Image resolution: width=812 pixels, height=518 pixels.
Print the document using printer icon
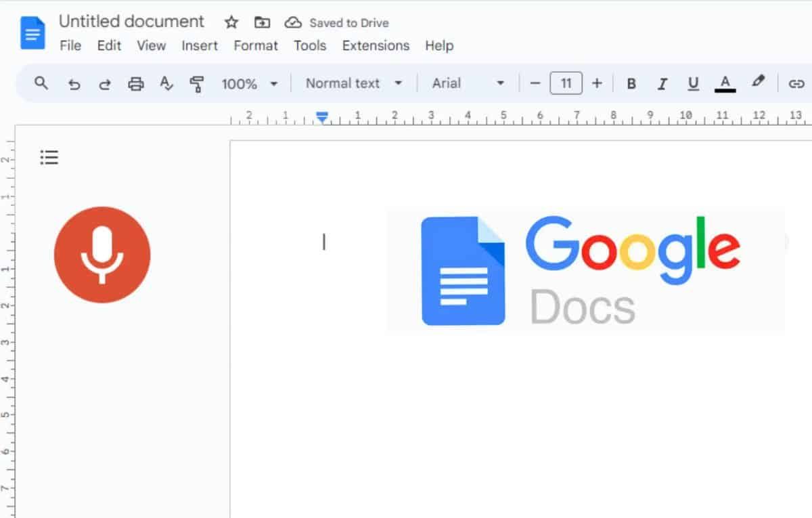tap(136, 84)
